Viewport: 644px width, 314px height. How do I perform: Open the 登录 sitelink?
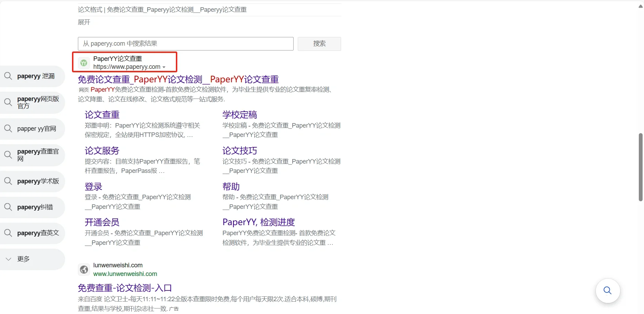[93, 186]
